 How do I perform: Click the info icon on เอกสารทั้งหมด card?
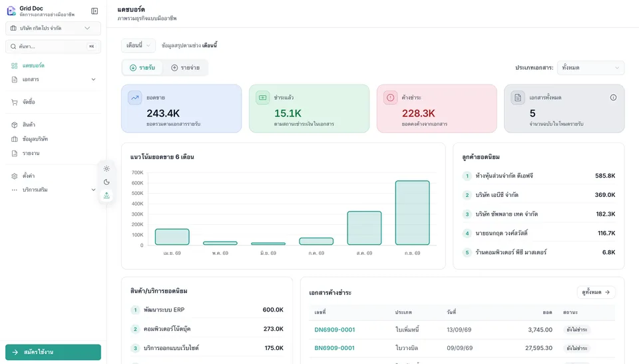[613, 97]
